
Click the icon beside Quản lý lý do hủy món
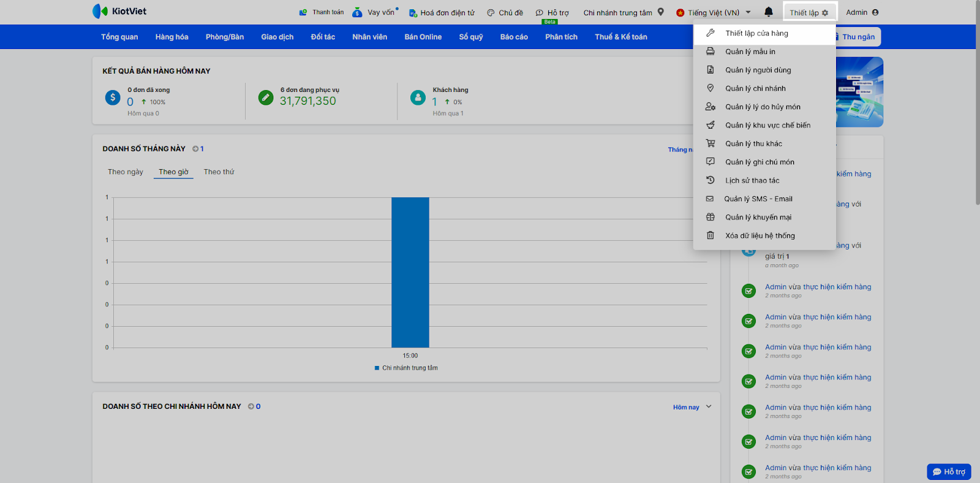710,107
